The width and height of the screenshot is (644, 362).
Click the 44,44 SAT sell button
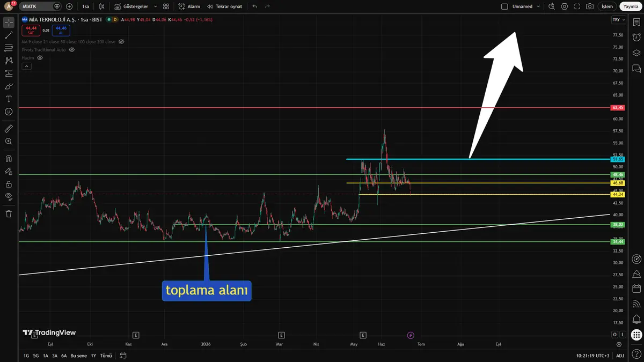pyautogui.click(x=31, y=30)
